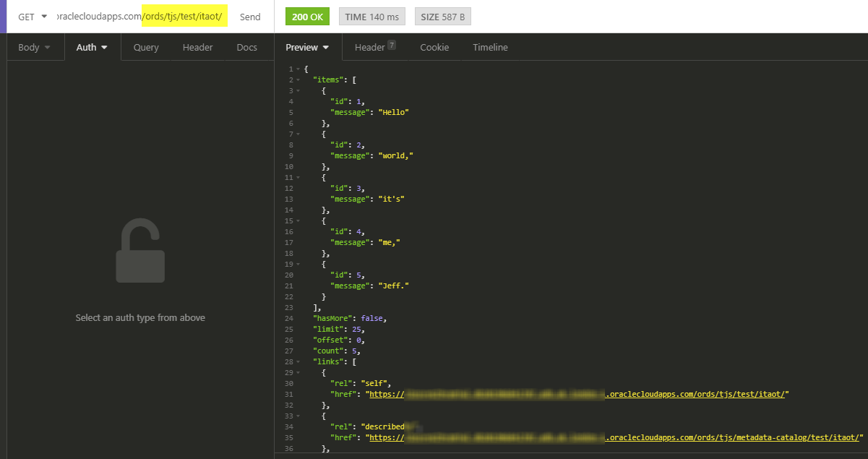Click the "count": 5 line
868x459 pixels.
337,351
